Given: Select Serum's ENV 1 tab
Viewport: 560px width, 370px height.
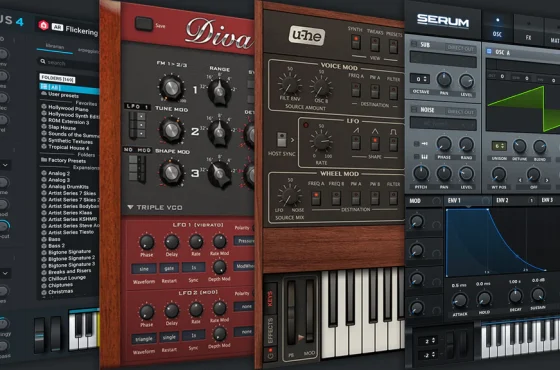Looking at the screenshot, I should pos(454,200).
